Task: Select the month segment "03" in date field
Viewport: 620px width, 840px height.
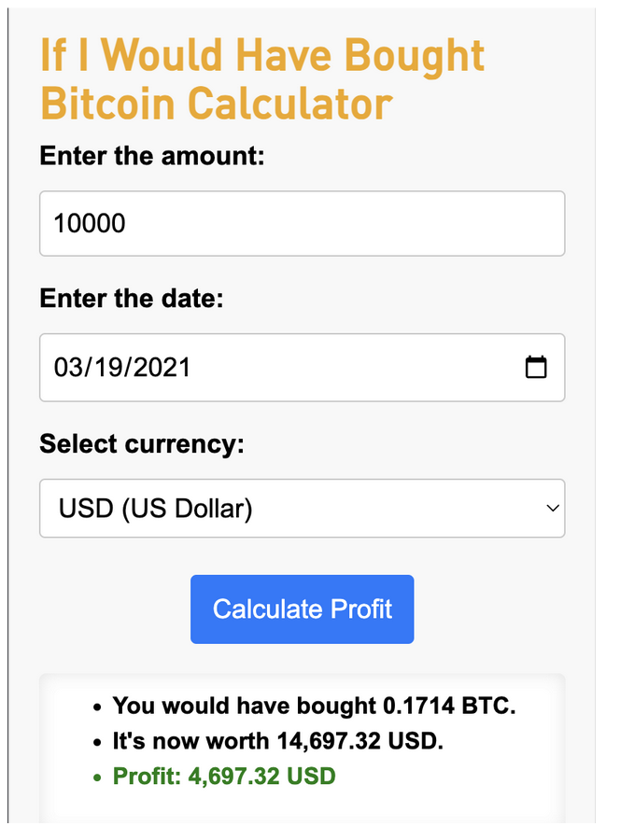Action: coord(68,367)
